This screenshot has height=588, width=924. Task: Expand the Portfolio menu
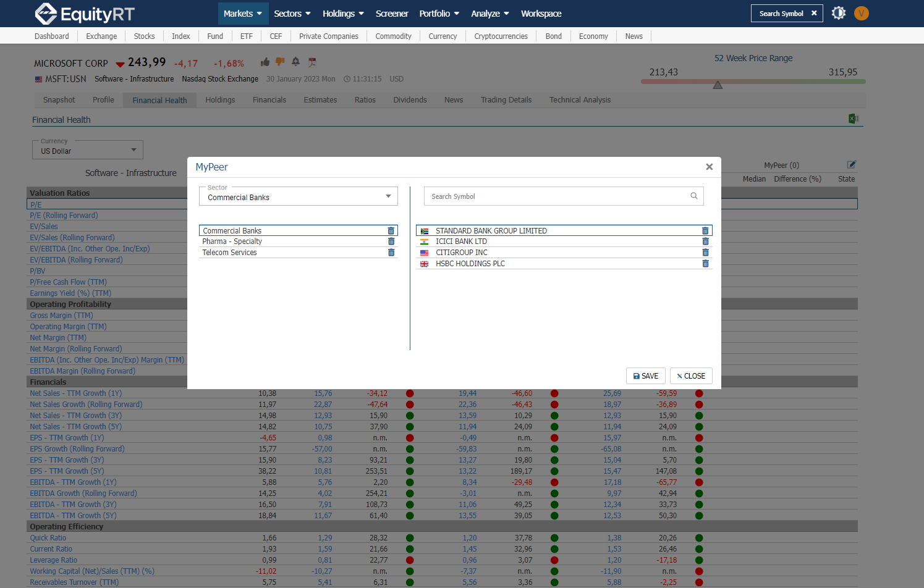click(439, 14)
